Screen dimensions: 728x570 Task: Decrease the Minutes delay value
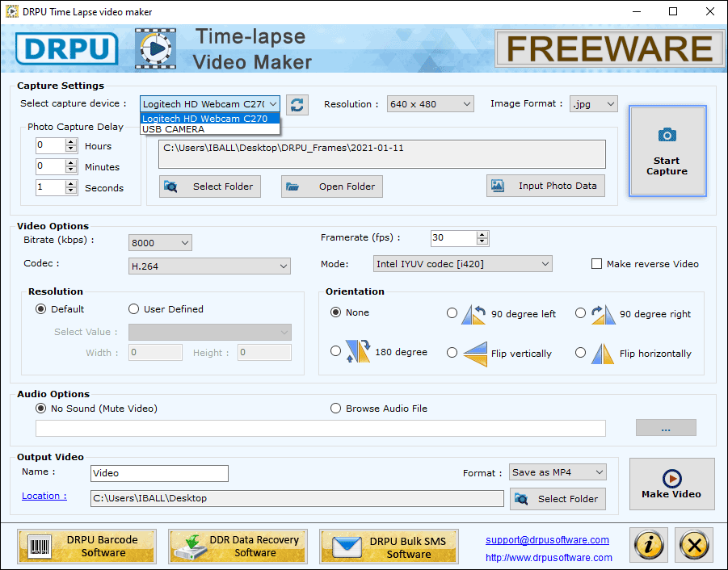(71, 170)
